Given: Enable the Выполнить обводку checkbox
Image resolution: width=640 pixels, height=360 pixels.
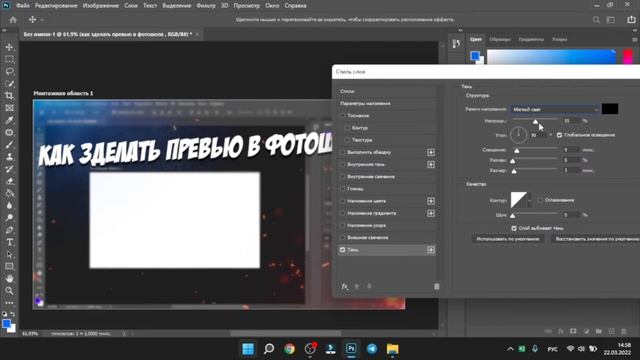Looking at the screenshot, I should click(x=343, y=152).
